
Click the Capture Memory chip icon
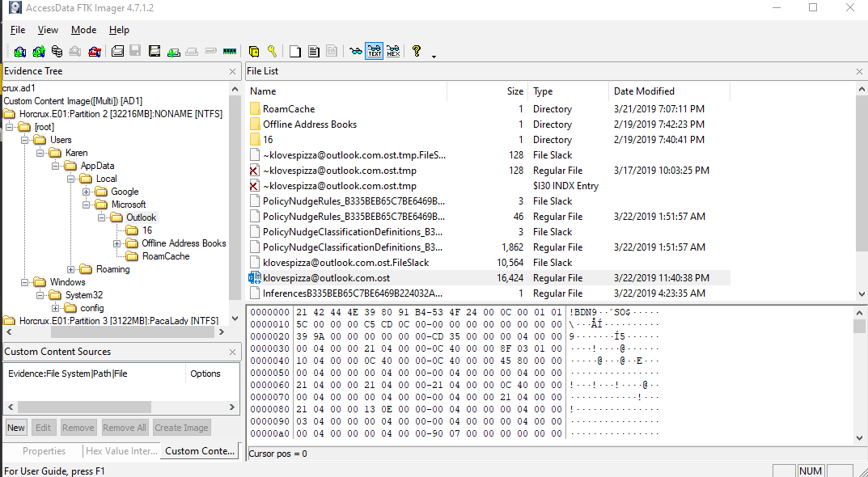[230, 51]
